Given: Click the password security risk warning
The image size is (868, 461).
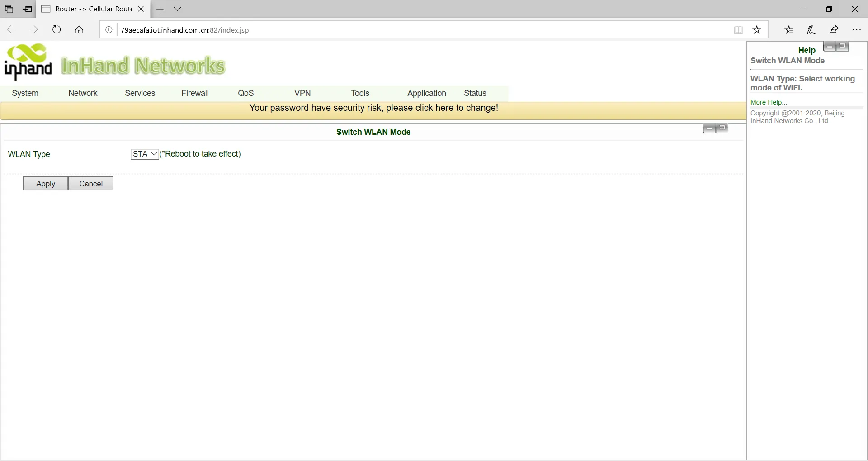Looking at the screenshot, I should click(373, 108).
